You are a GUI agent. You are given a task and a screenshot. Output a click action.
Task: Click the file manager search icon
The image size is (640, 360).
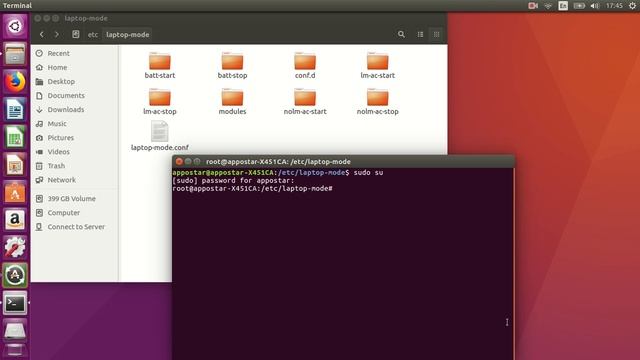(401, 35)
